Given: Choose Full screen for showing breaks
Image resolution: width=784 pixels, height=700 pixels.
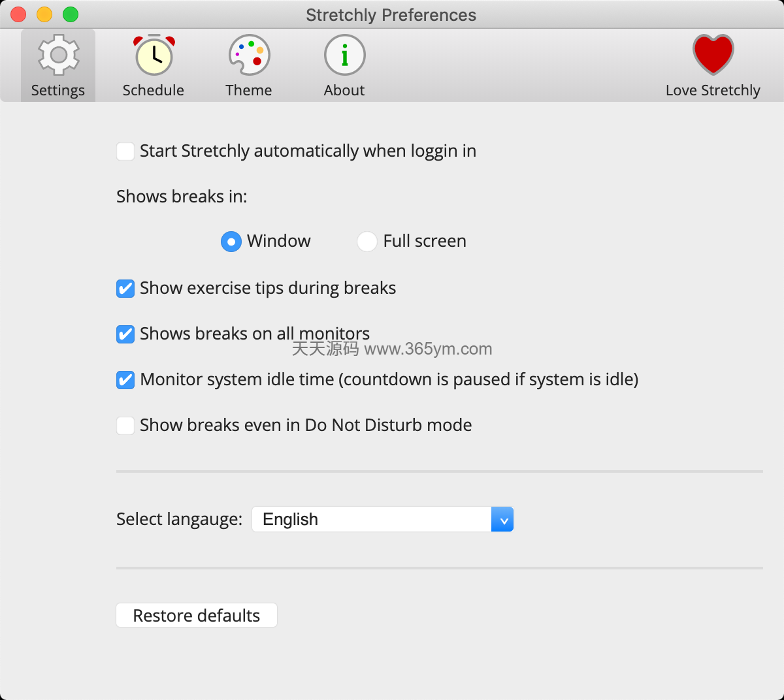Looking at the screenshot, I should (x=367, y=242).
